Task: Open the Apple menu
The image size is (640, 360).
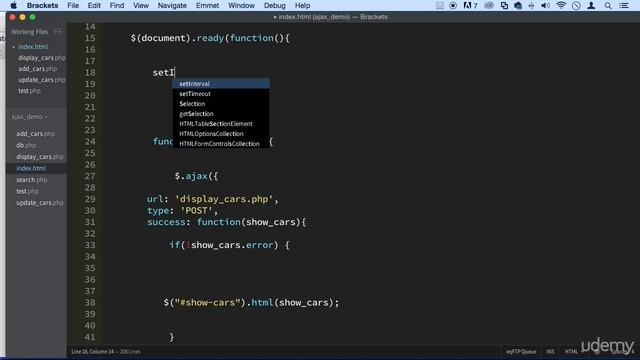Action: 13,5
